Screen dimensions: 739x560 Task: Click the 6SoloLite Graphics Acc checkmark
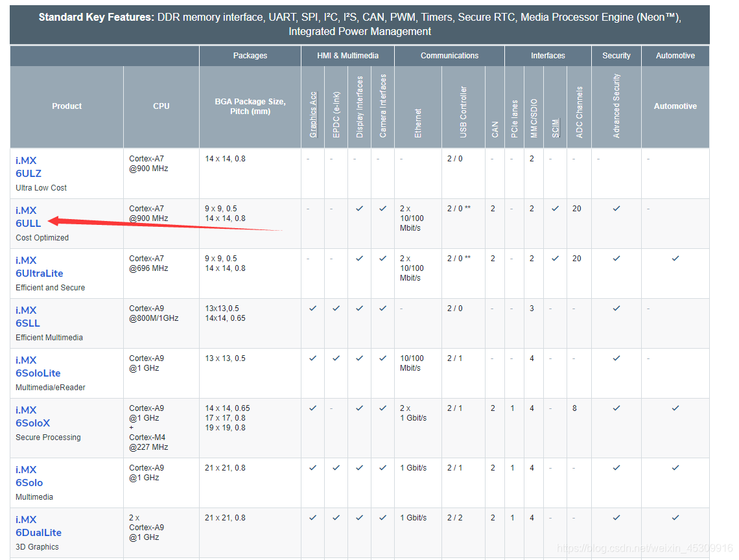pyautogui.click(x=313, y=358)
